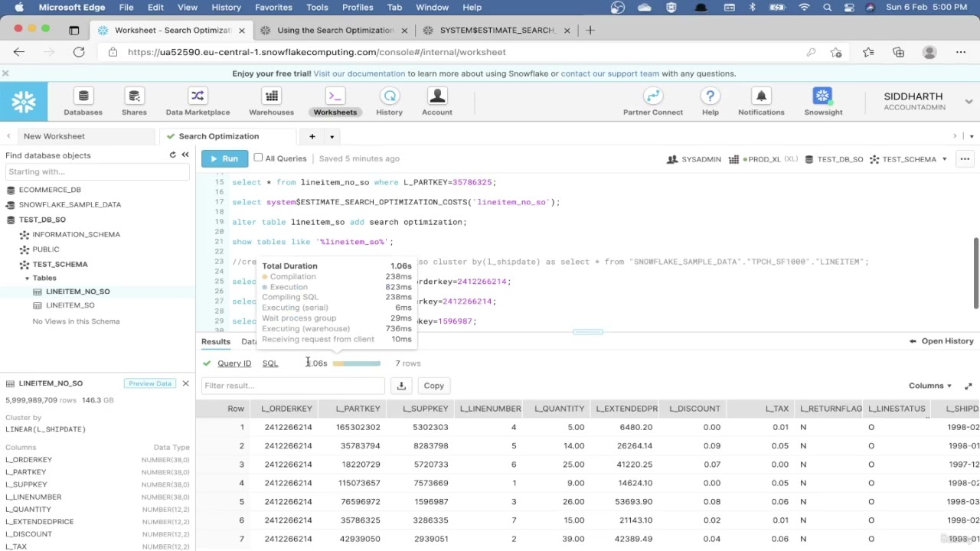The image size is (980, 551).
Task: Collapse the database objects sidebar
Action: click(x=185, y=155)
